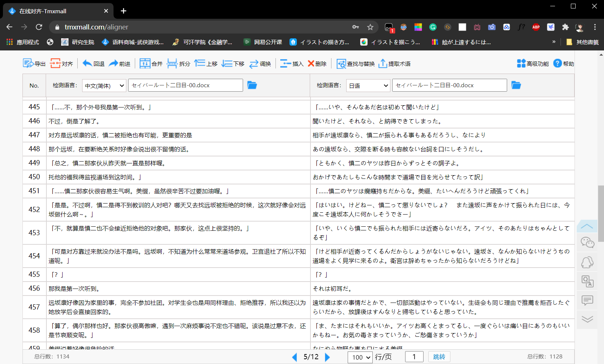The width and height of the screenshot is (604, 364).
Task: Click the password key icon in address bar
Action: (355, 27)
